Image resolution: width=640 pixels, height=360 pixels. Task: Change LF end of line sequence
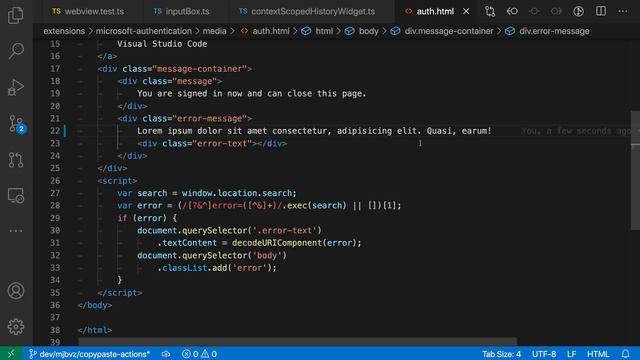point(571,354)
